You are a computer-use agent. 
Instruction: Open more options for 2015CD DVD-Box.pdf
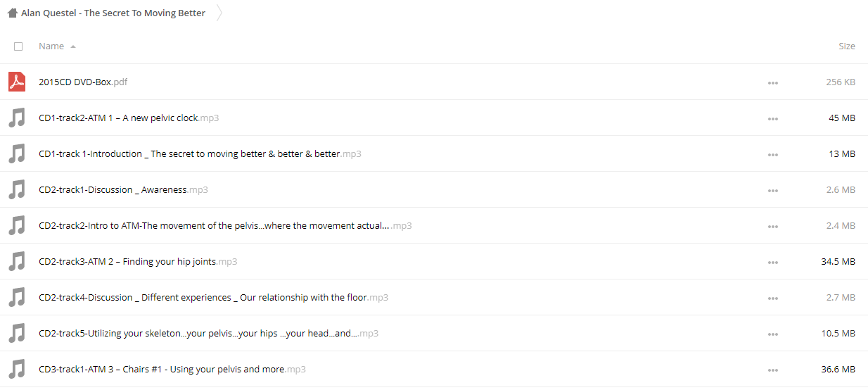tap(773, 83)
